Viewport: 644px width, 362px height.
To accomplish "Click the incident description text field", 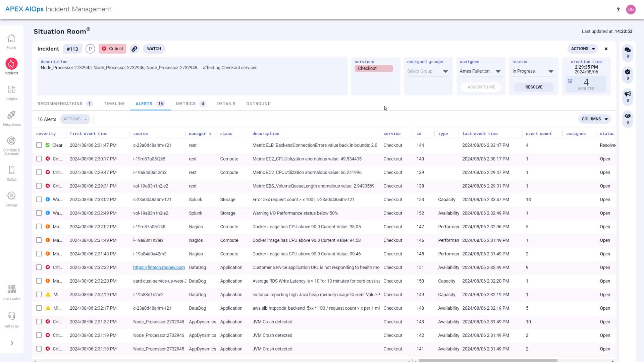I will [x=193, y=76].
